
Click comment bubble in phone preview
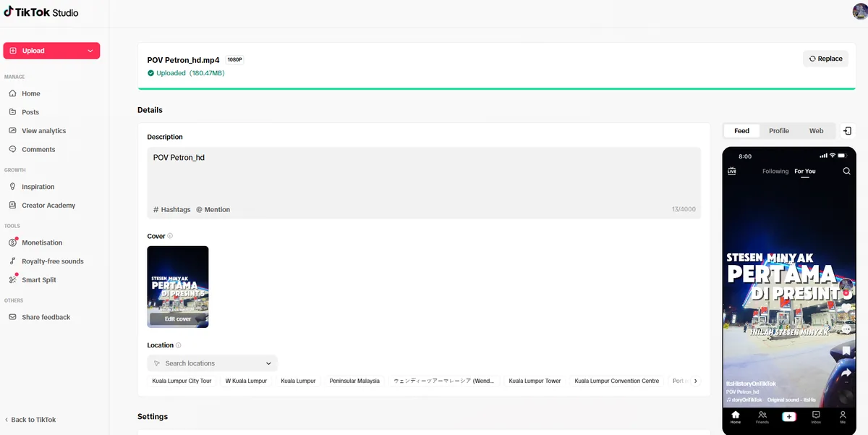pyautogui.click(x=846, y=329)
